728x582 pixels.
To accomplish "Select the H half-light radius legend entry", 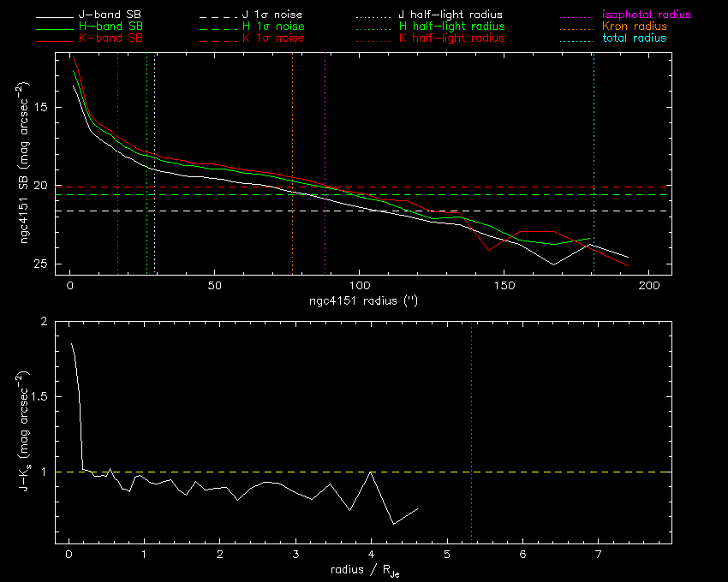I will pos(451,27).
